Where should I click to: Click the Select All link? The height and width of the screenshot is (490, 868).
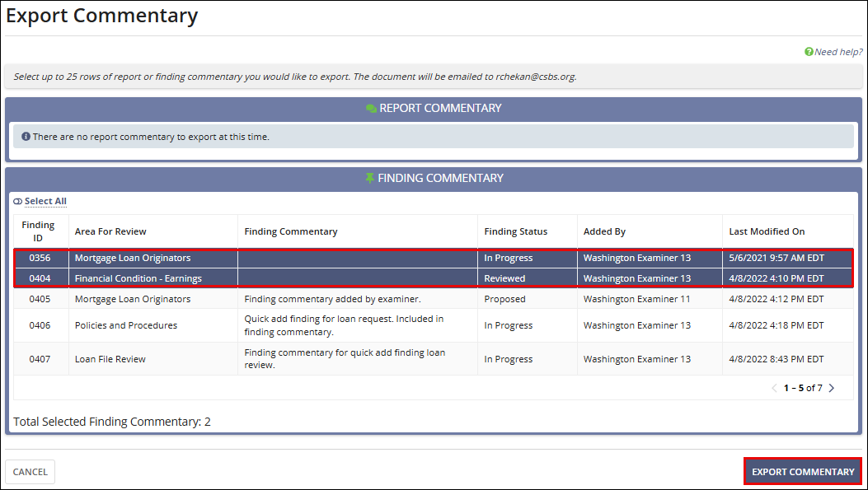click(x=45, y=200)
